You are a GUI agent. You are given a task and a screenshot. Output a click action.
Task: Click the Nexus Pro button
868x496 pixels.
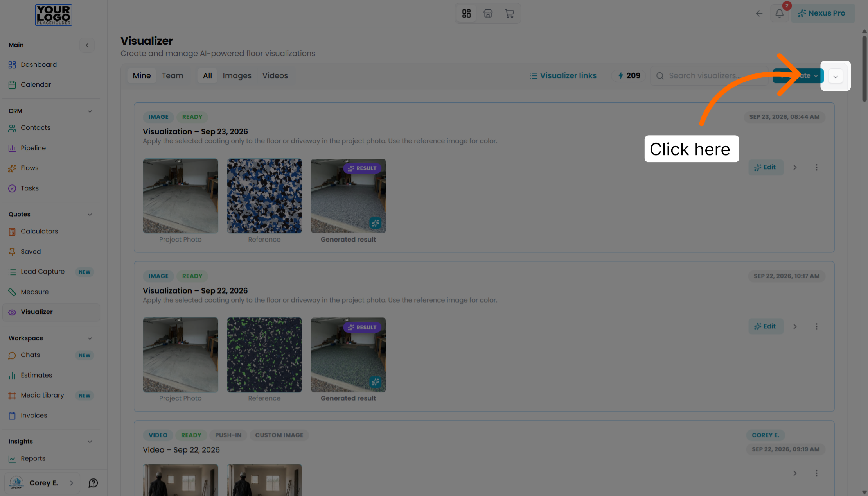pos(823,13)
